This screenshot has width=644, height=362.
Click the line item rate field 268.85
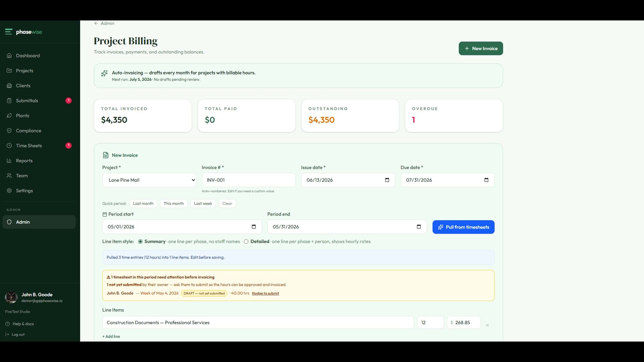(x=464, y=322)
